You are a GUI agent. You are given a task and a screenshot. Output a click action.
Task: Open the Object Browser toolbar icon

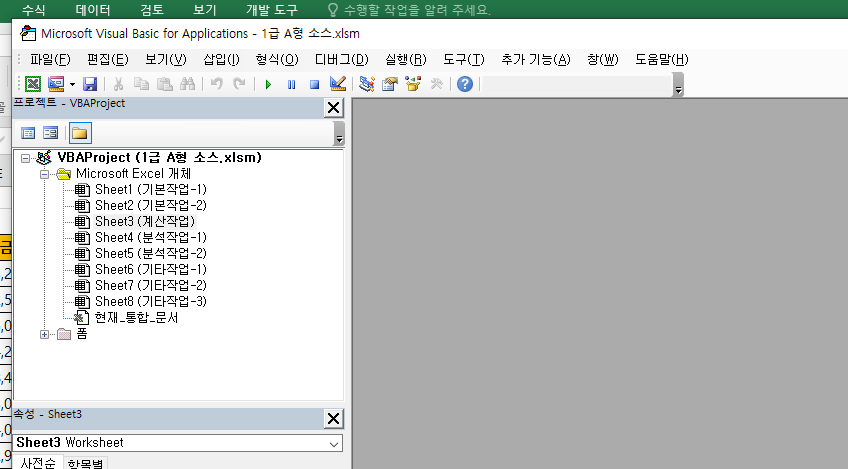tap(413, 84)
